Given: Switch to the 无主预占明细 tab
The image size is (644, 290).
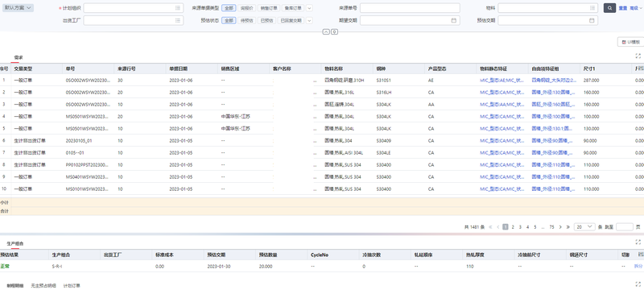Looking at the screenshot, I should coord(43,285).
